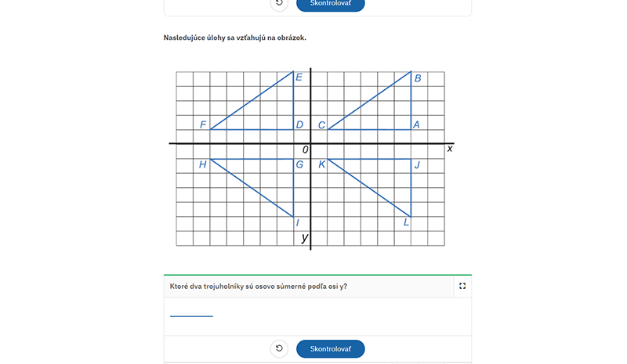Click vertex label A in the graph

point(416,124)
